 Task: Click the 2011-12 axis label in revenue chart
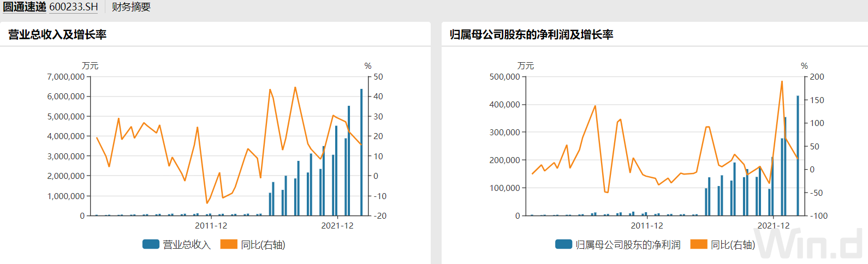(211, 225)
